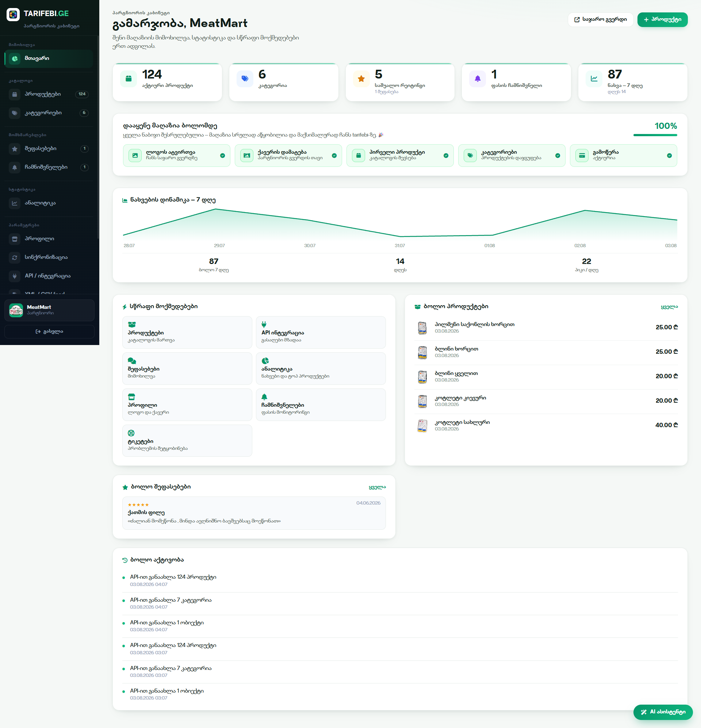Click thumbnail of პელმენი საქონლის ხორცით product

coord(422,328)
